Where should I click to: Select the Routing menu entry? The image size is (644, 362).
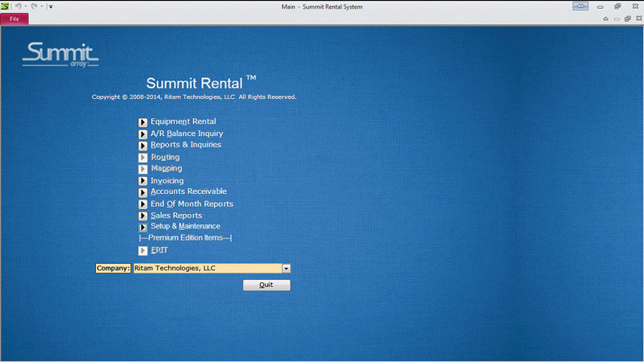point(165,157)
